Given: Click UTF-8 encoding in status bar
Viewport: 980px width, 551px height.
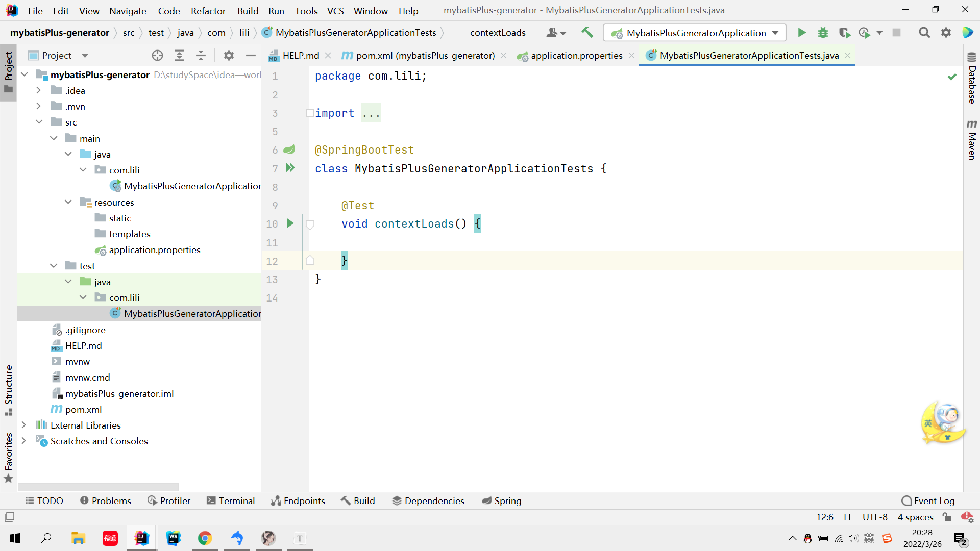Looking at the screenshot, I should point(875,517).
